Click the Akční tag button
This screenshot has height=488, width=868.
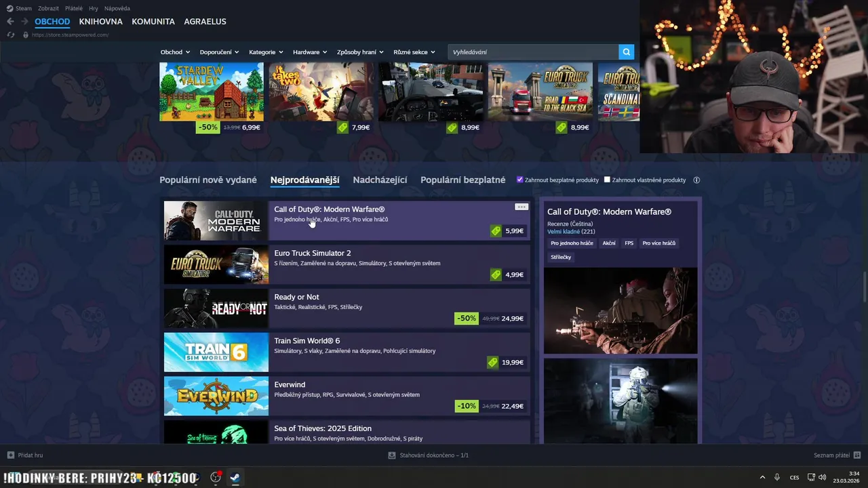click(609, 243)
